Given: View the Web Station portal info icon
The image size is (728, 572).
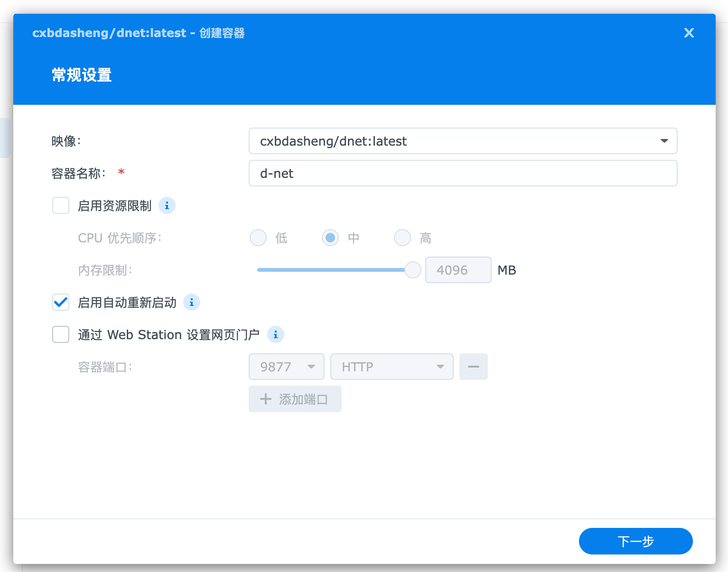Looking at the screenshot, I should [276, 334].
